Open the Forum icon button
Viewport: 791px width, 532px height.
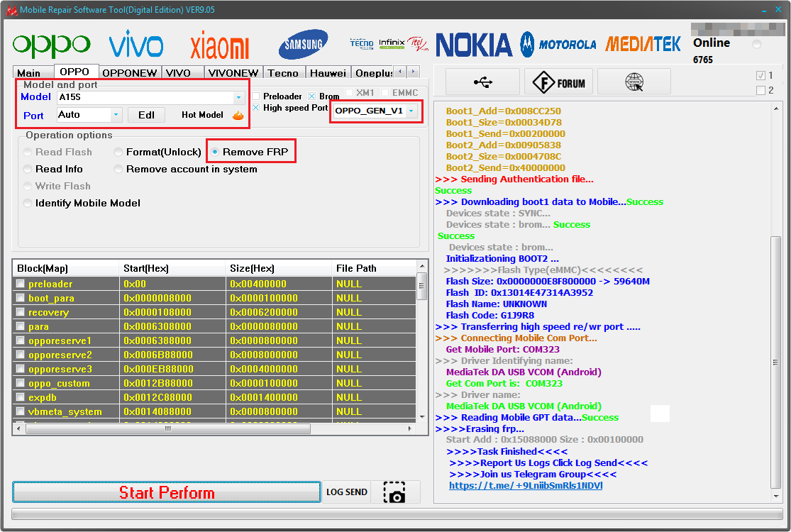[558, 82]
